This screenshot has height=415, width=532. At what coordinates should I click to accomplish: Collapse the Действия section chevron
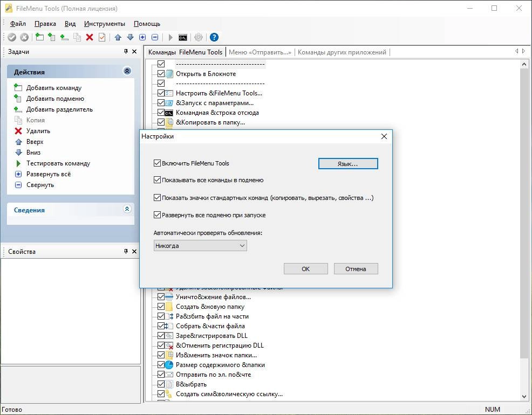(127, 71)
